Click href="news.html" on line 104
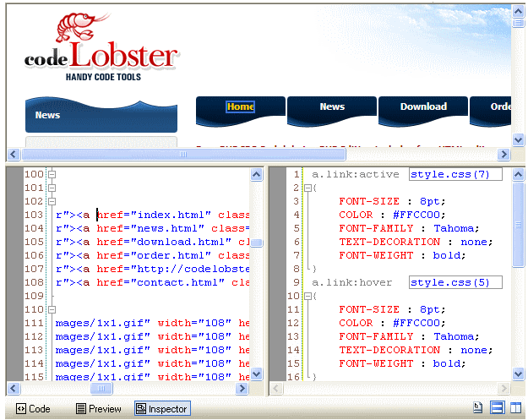This screenshot has width=528, height=420. [150, 228]
